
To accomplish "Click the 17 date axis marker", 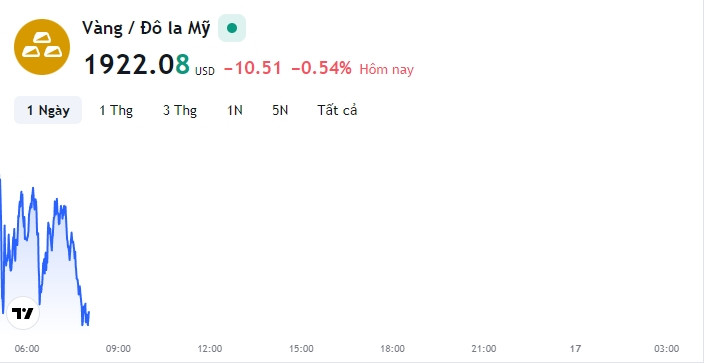I will click(x=575, y=349).
